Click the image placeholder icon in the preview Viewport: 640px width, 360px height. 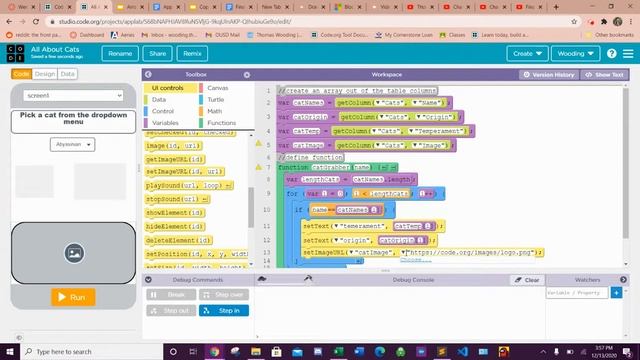click(74, 253)
